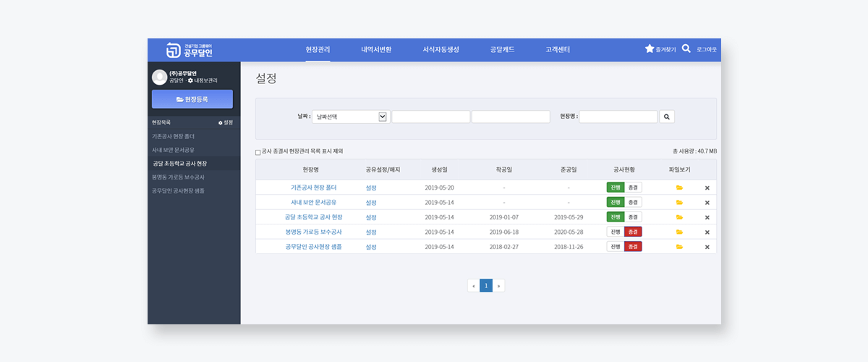Set 사내 보안 문서공유 status to 종결

(x=633, y=202)
